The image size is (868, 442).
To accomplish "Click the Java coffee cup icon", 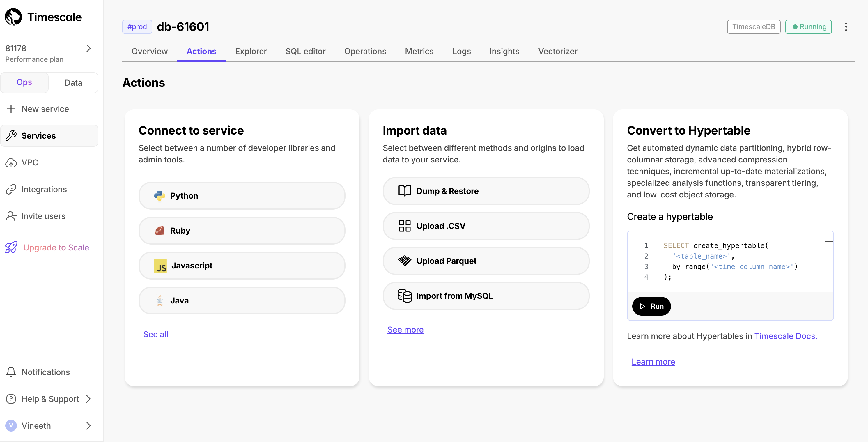I will pyautogui.click(x=160, y=300).
